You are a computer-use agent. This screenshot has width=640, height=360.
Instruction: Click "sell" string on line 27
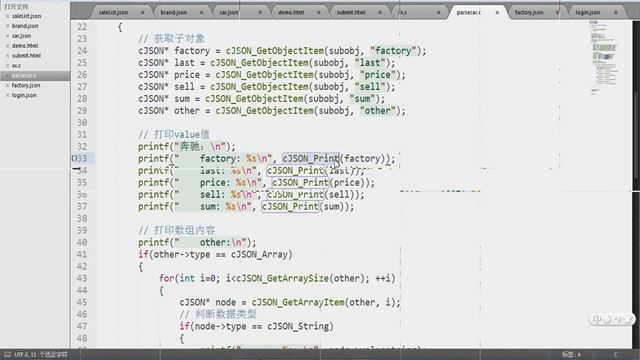tap(370, 87)
